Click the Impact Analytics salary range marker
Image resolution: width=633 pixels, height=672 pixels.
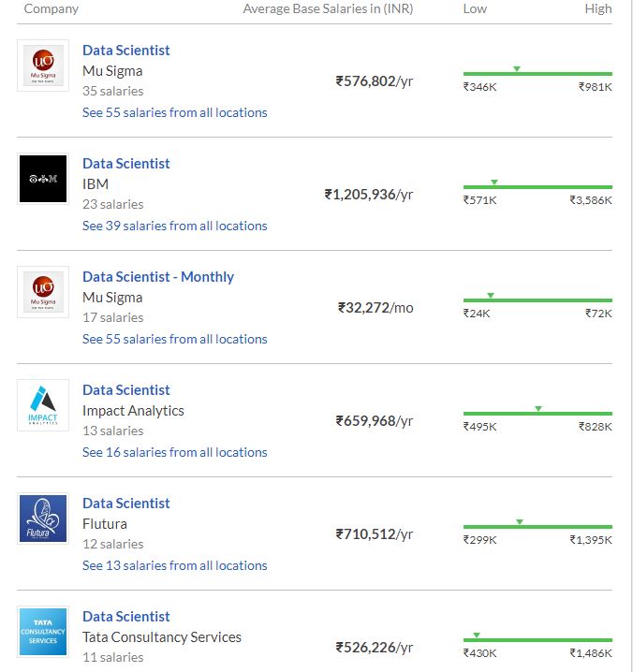538,408
